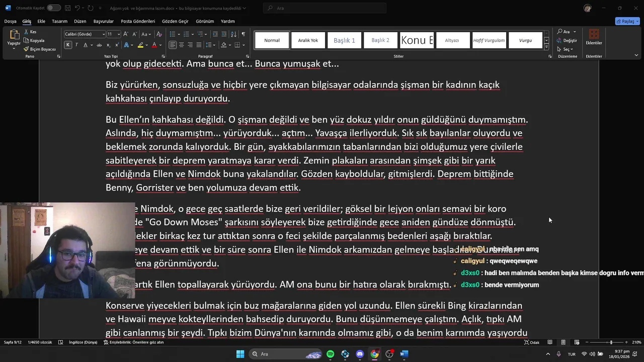Apply text effects with the glowing A icon
This screenshot has width=644, height=362.
pyautogui.click(x=126, y=45)
